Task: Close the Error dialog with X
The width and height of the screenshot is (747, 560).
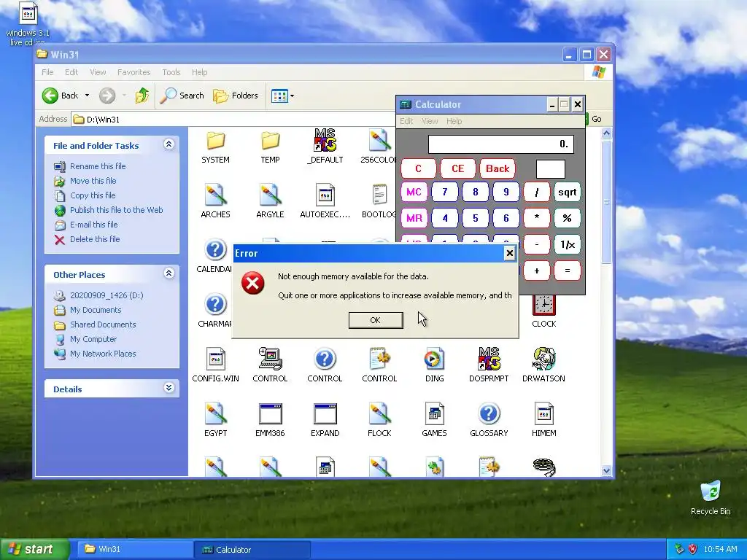Action: point(509,253)
